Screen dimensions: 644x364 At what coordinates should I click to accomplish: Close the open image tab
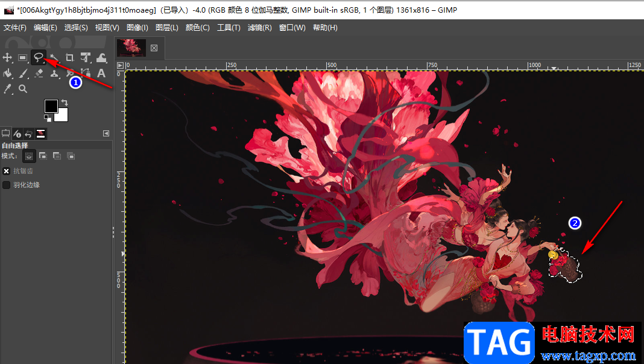coord(154,48)
